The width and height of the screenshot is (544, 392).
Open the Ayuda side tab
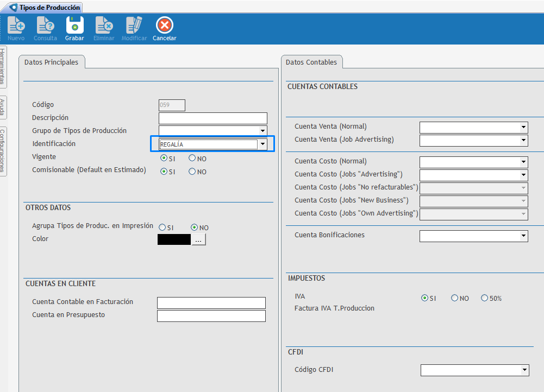(x=3, y=108)
